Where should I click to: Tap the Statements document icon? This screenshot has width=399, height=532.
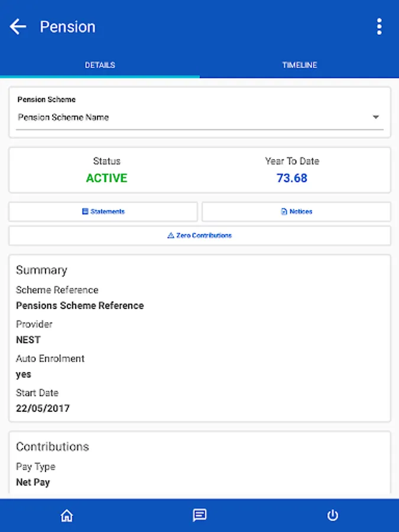(x=85, y=212)
